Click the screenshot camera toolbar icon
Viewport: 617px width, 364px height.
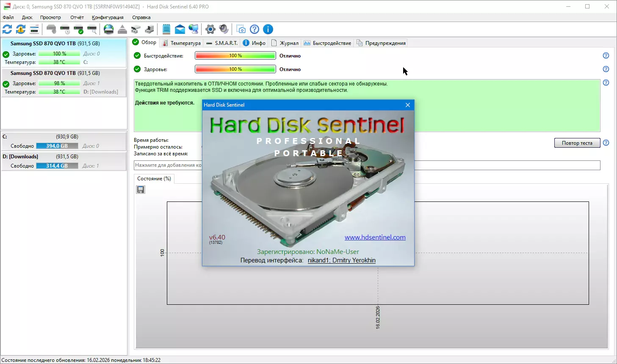click(x=241, y=29)
